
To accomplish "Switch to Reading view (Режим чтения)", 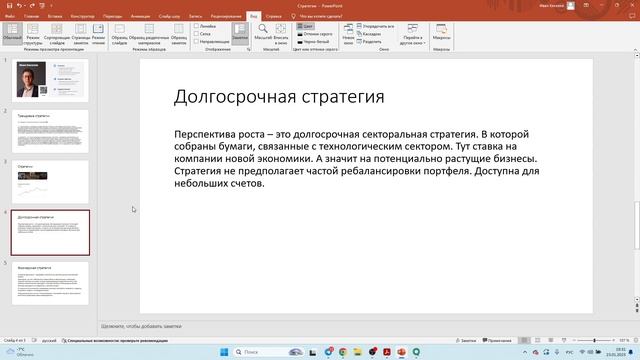I will pos(98,34).
